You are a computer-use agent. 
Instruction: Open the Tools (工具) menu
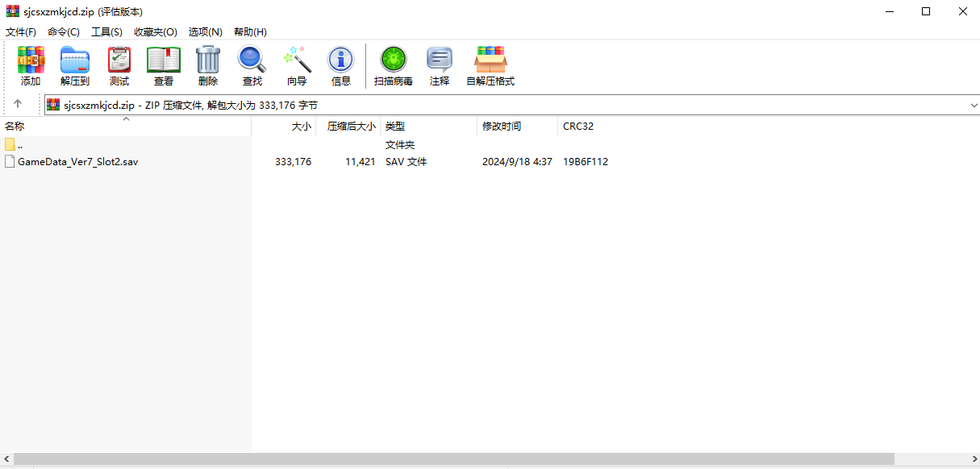[x=106, y=31]
